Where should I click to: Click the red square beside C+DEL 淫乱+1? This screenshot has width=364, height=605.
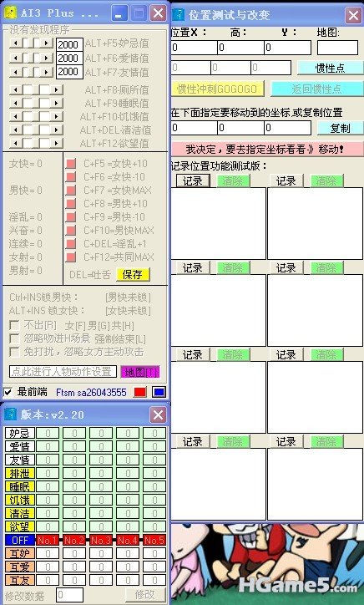(71, 244)
